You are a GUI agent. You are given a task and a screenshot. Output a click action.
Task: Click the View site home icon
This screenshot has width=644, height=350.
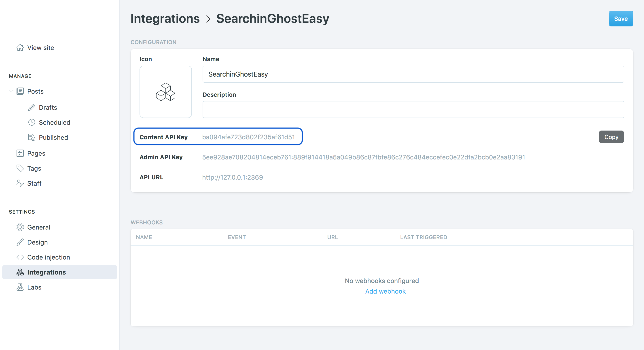[20, 47]
